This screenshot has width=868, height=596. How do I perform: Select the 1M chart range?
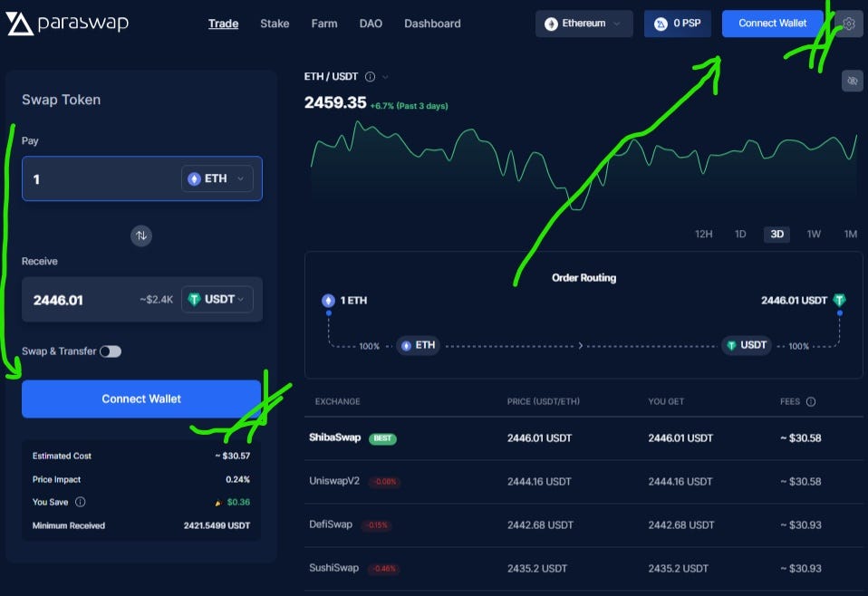click(x=850, y=234)
